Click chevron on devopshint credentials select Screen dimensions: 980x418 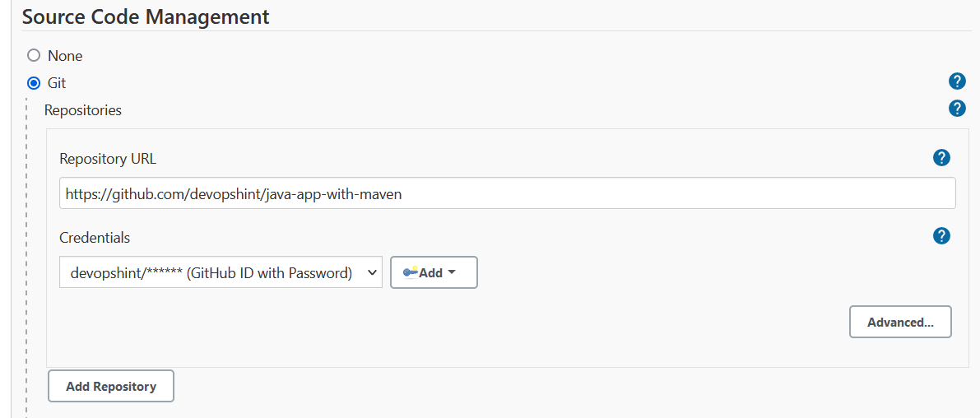371,272
